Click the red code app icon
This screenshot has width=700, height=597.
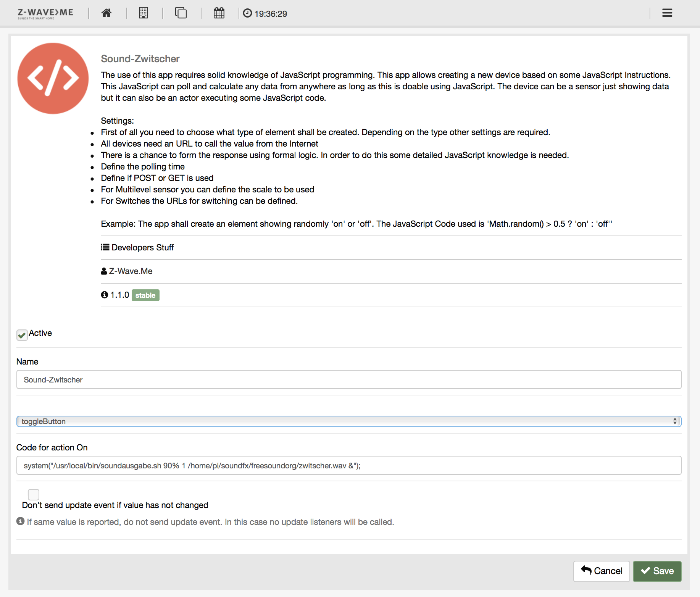[x=53, y=78]
